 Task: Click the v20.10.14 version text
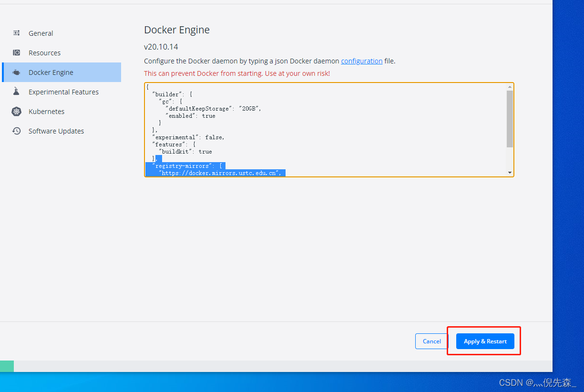pos(161,47)
